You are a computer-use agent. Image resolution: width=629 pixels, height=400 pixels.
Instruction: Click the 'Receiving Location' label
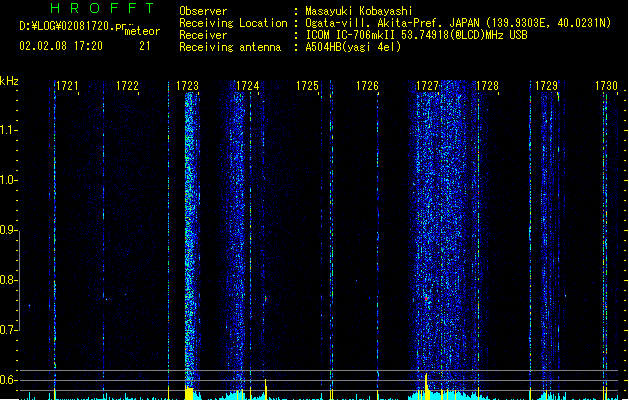point(233,23)
